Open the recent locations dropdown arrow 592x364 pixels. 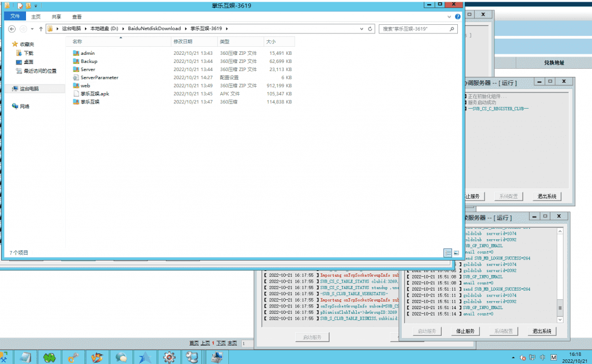click(32, 29)
